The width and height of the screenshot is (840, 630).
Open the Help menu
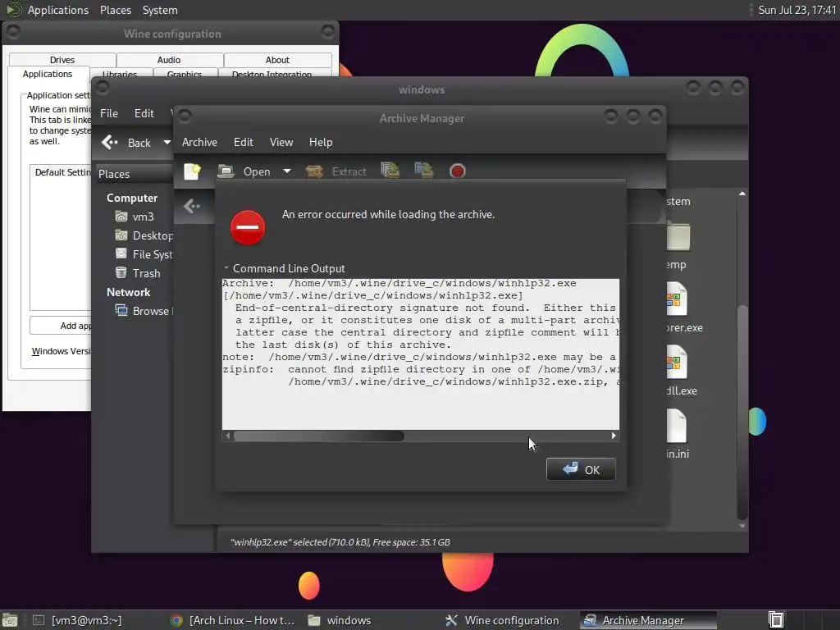click(x=321, y=142)
